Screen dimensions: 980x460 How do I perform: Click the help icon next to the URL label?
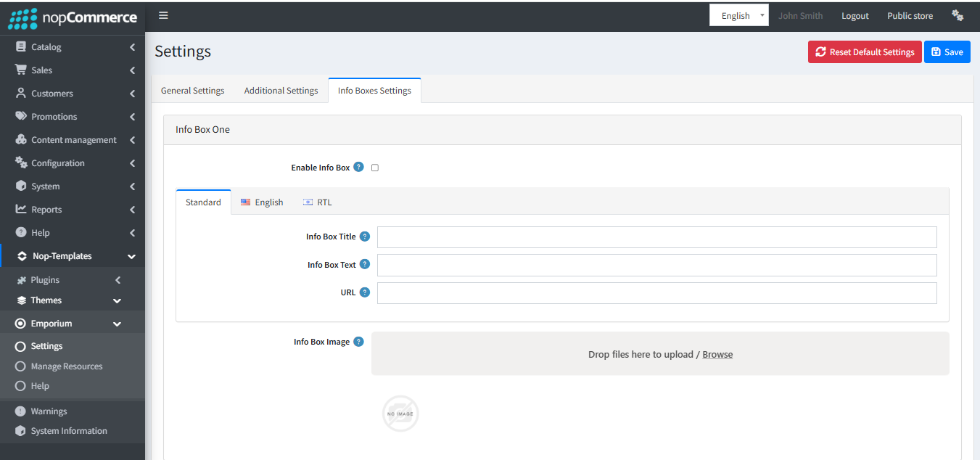click(365, 292)
